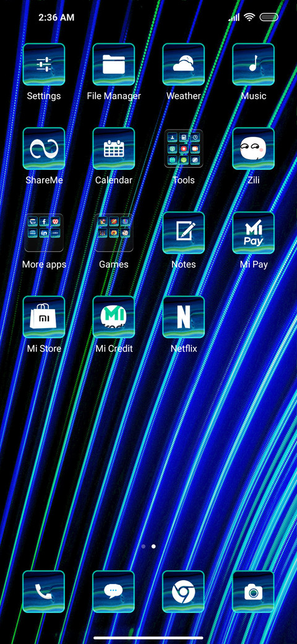
Task: Tap the "Netflix" label text
Action: pos(183,349)
